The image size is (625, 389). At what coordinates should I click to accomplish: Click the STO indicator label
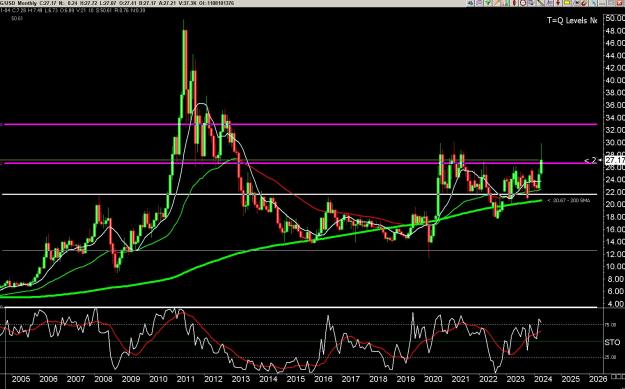[612, 342]
